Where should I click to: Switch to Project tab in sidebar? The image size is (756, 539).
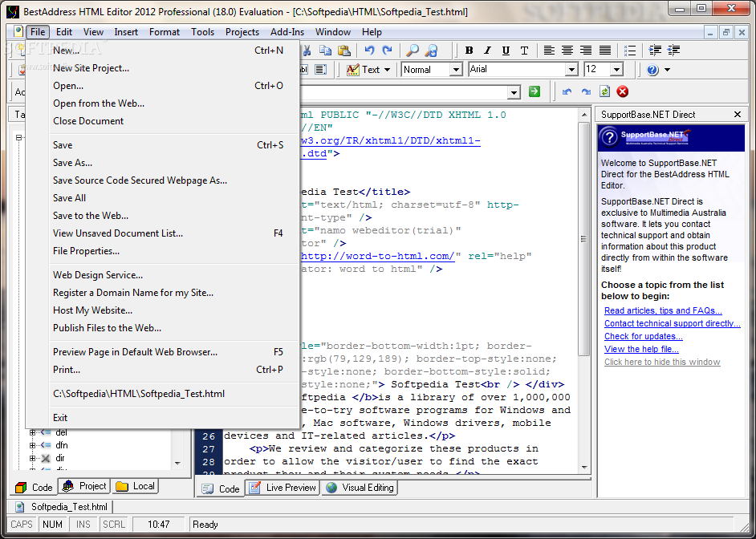click(x=85, y=486)
